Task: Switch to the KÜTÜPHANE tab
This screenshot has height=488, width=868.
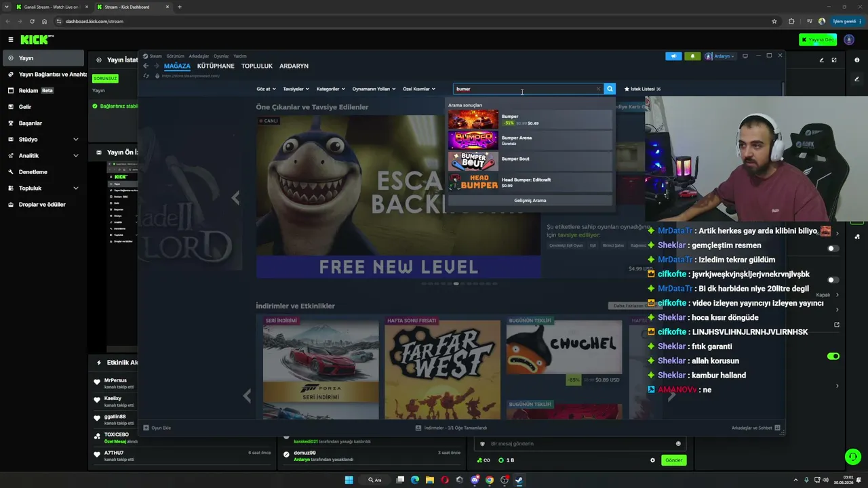Action: (x=216, y=66)
